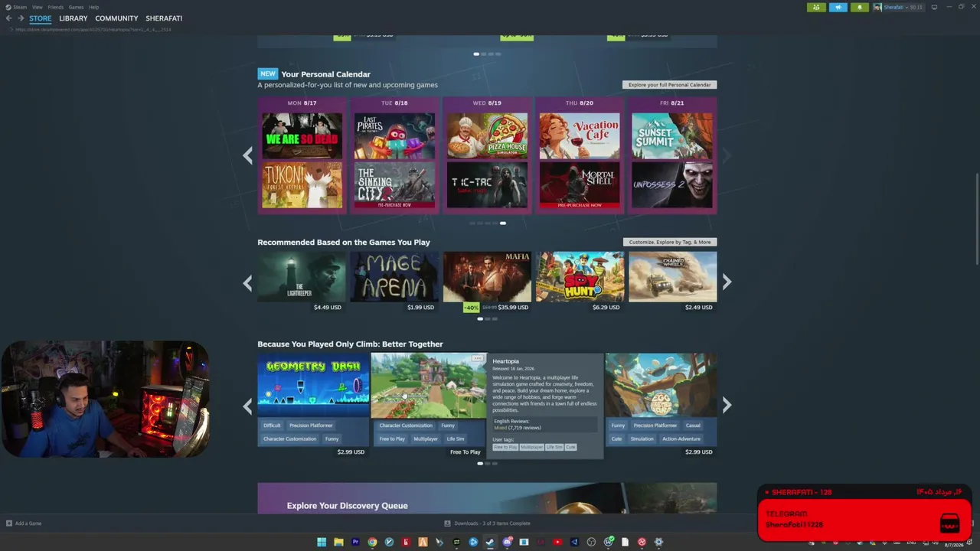Click the plus icon beside Add a Game

click(x=9, y=523)
